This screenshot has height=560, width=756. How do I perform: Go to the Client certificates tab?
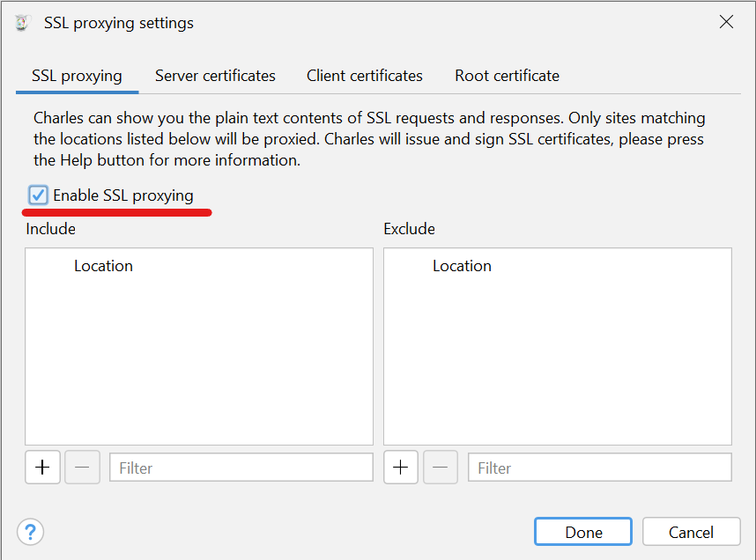[x=365, y=76]
